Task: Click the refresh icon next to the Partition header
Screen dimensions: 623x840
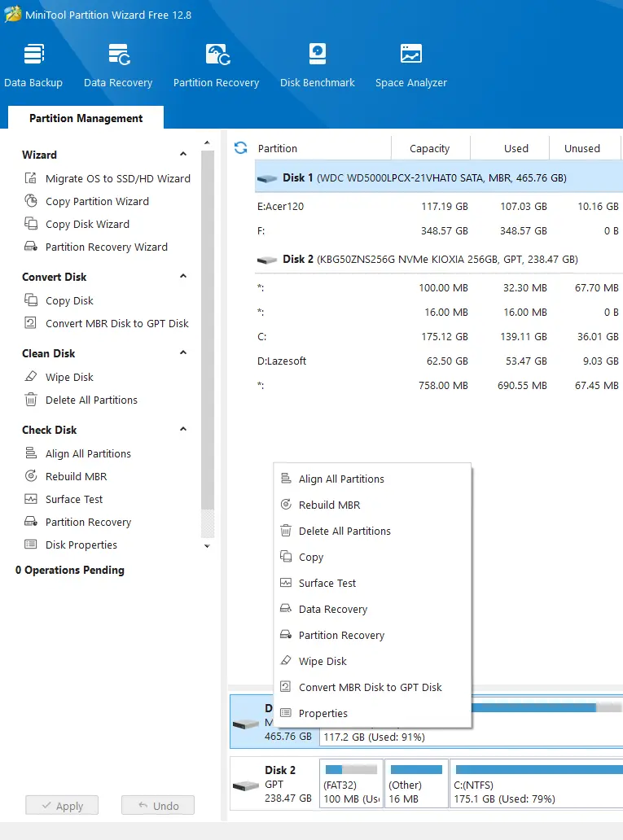Action: click(x=241, y=148)
